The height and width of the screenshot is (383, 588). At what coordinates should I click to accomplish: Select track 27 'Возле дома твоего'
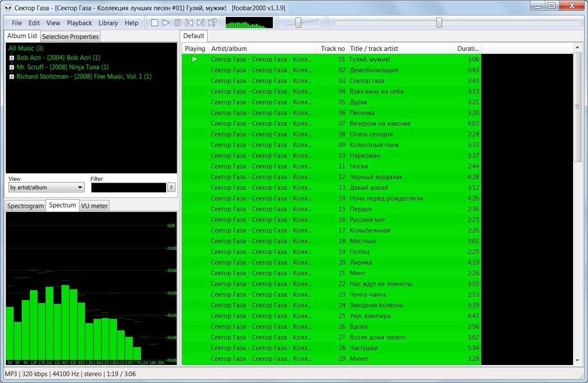click(331, 337)
